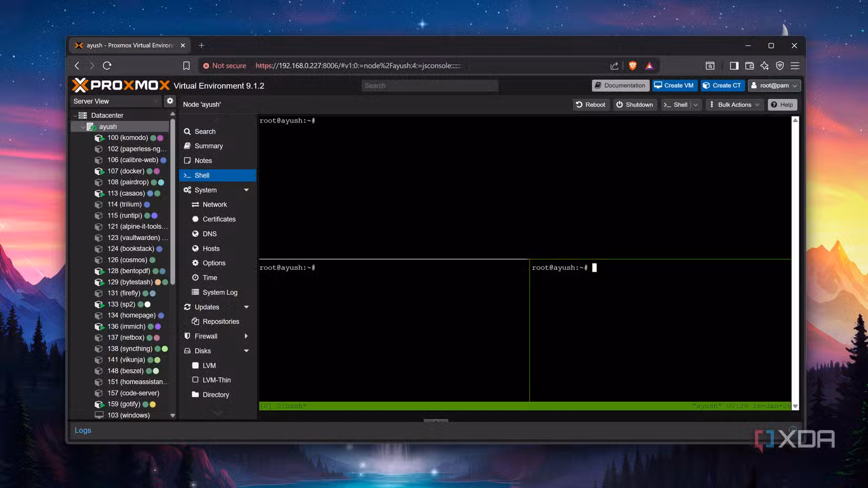Open the Directory menu item
868x488 pixels.
217,395
